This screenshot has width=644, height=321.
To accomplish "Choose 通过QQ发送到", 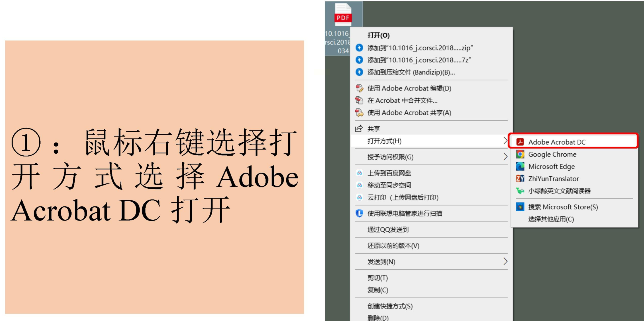I will click(x=432, y=229).
